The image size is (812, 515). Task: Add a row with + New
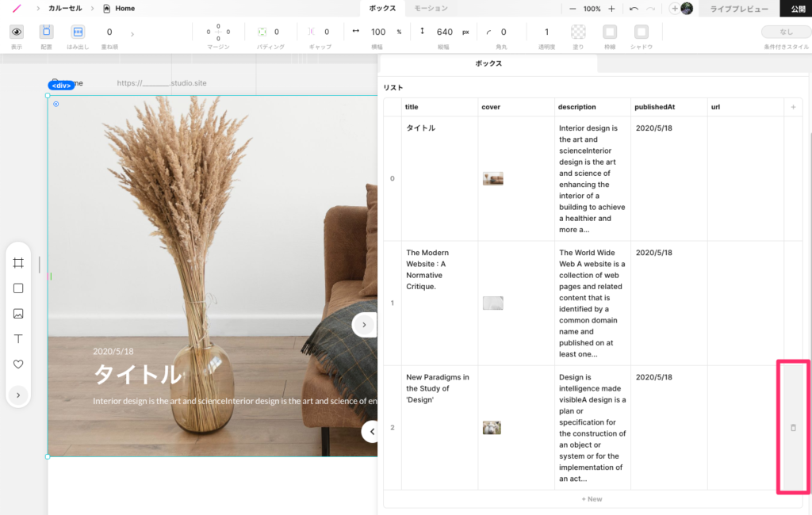tap(592, 499)
